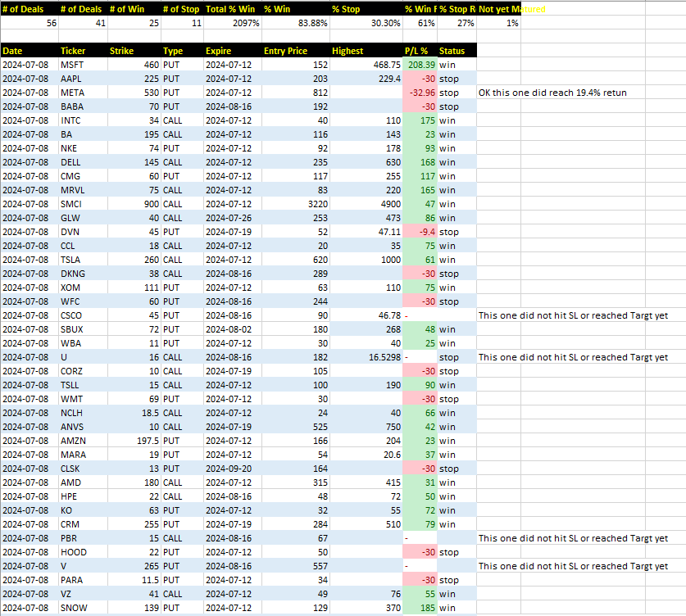
Task: Click the Total % Win header
Action: point(233,9)
